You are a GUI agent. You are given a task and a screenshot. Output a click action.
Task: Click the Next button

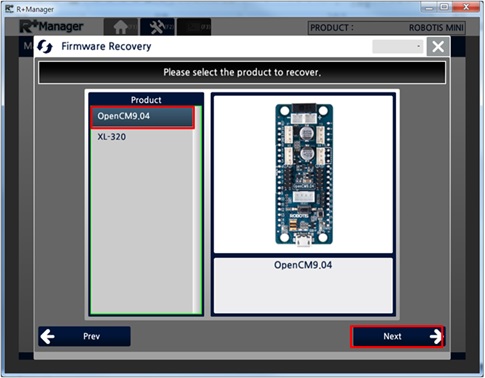pyautogui.click(x=397, y=336)
